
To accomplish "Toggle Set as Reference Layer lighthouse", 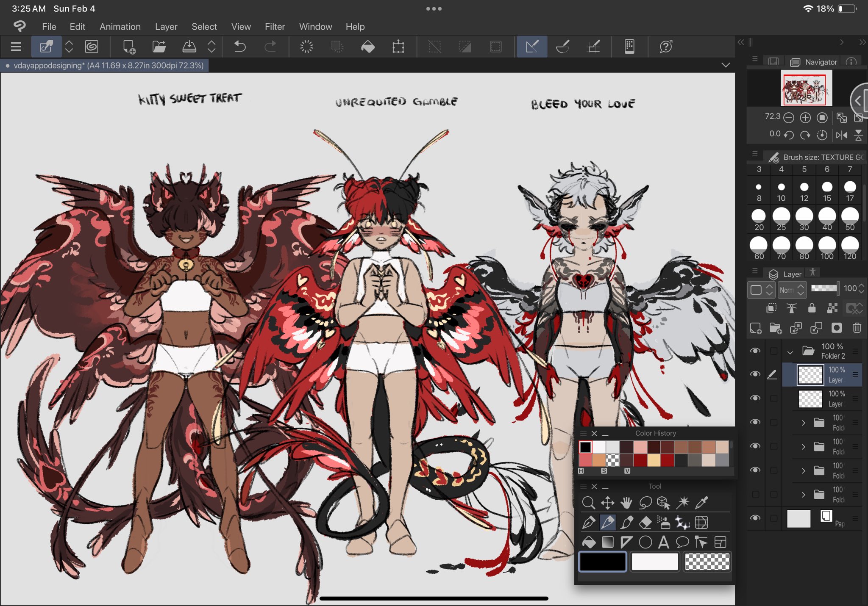I will (x=791, y=308).
